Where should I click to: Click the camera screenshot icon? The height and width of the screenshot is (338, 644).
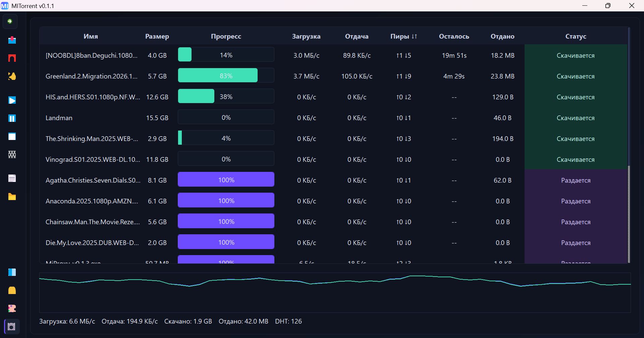click(x=12, y=327)
